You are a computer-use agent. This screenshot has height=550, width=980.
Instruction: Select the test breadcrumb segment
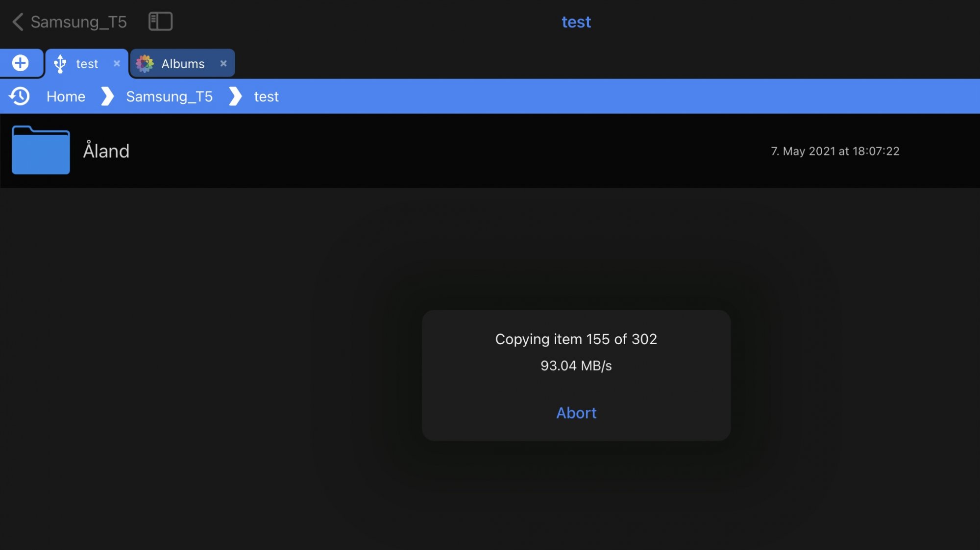click(x=266, y=97)
